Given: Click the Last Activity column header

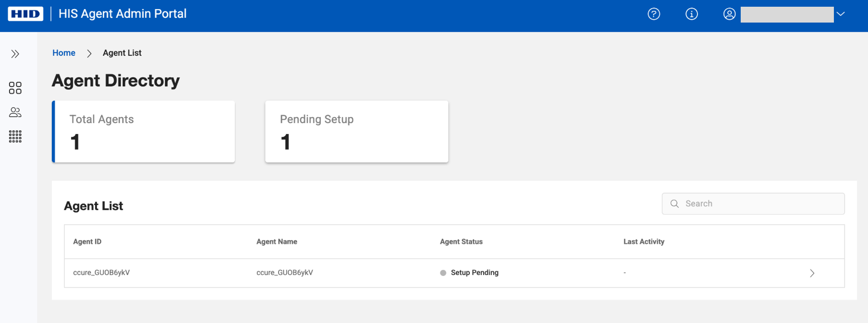Looking at the screenshot, I should pyautogui.click(x=644, y=241).
